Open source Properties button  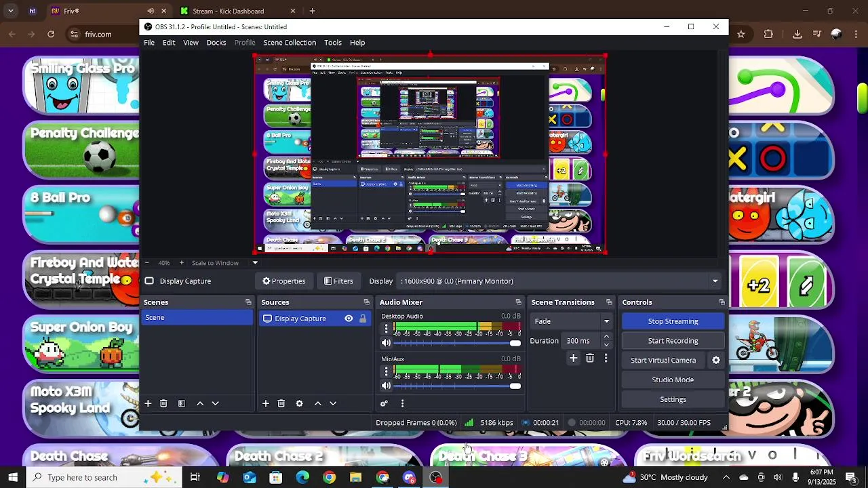[x=284, y=281]
